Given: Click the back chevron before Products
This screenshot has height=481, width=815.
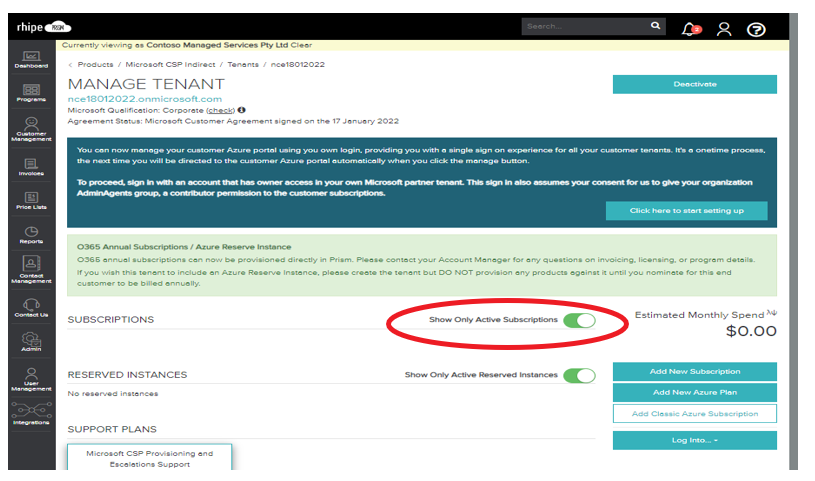Looking at the screenshot, I should 70,65.
